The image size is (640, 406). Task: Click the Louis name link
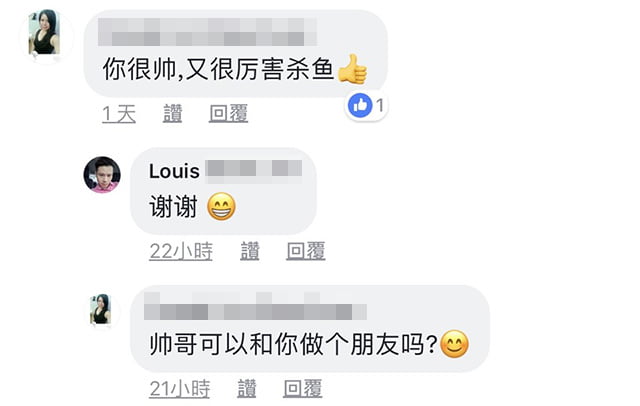[x=174, y=171]
